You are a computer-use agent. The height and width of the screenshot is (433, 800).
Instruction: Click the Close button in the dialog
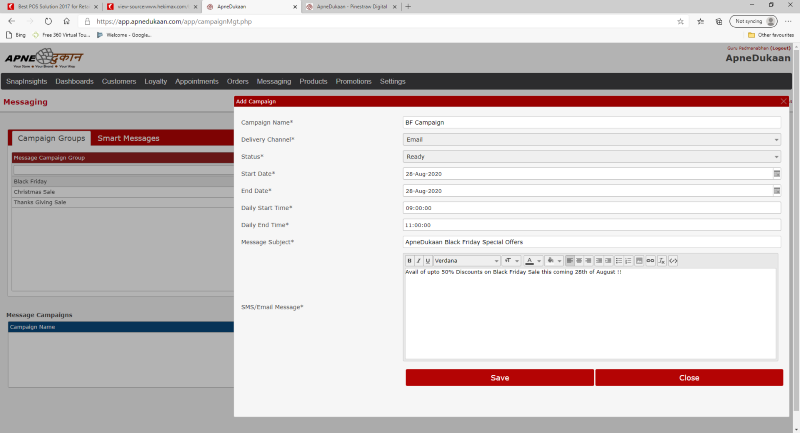(688, 378)
